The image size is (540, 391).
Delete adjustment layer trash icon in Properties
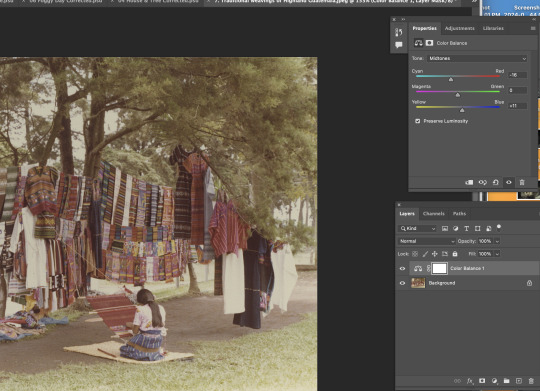(522, 183)
